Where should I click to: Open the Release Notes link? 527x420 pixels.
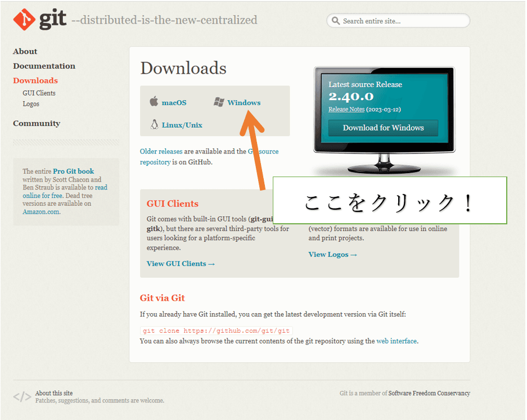point(346,109)
